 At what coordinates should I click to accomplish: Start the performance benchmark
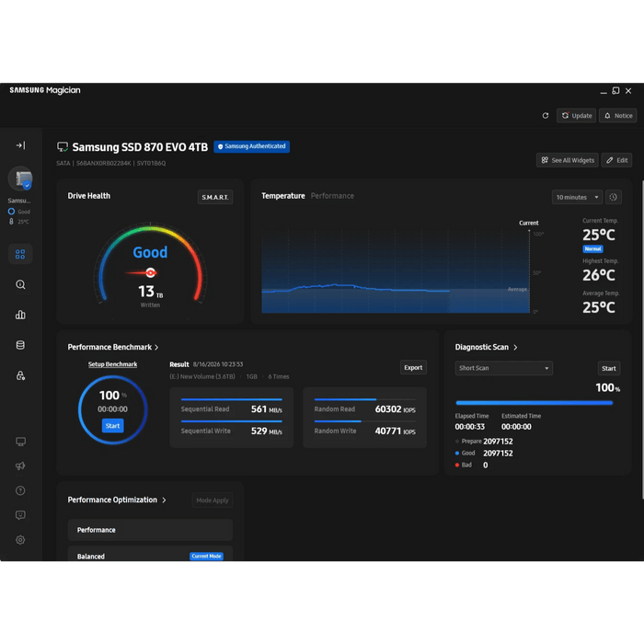[x=112, y=426]
